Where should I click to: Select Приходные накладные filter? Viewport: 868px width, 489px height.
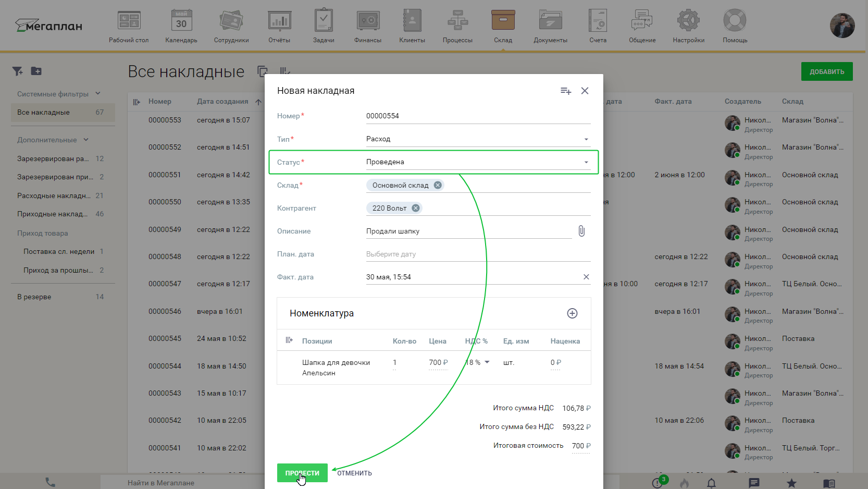tap(63, 214)
